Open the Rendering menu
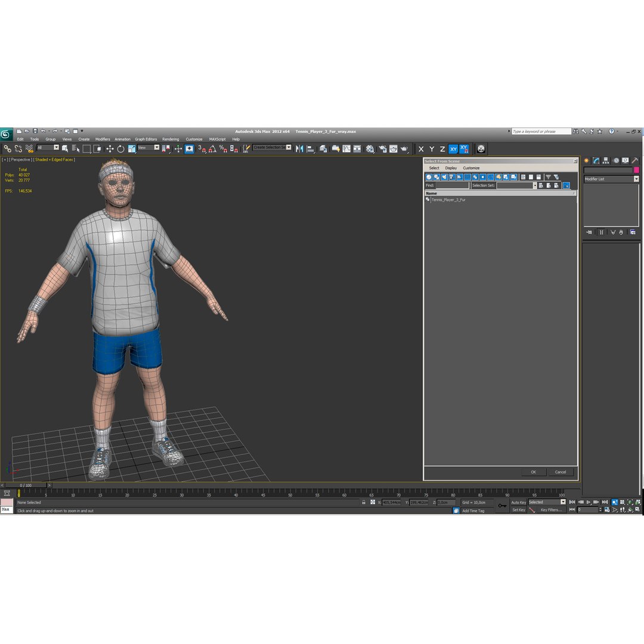The width and height of the screenshot is (644, 644). point(171,139)
